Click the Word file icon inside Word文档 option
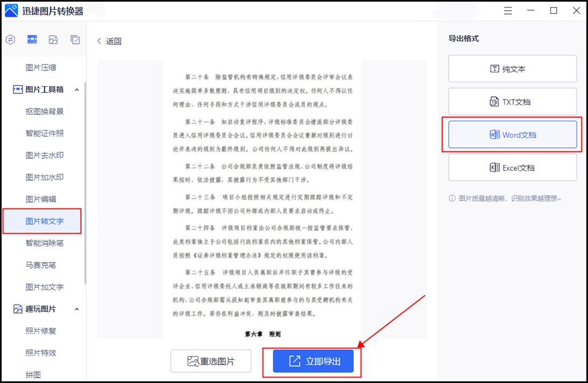Viewport: 588px width, 383px height. pos(494,135)
